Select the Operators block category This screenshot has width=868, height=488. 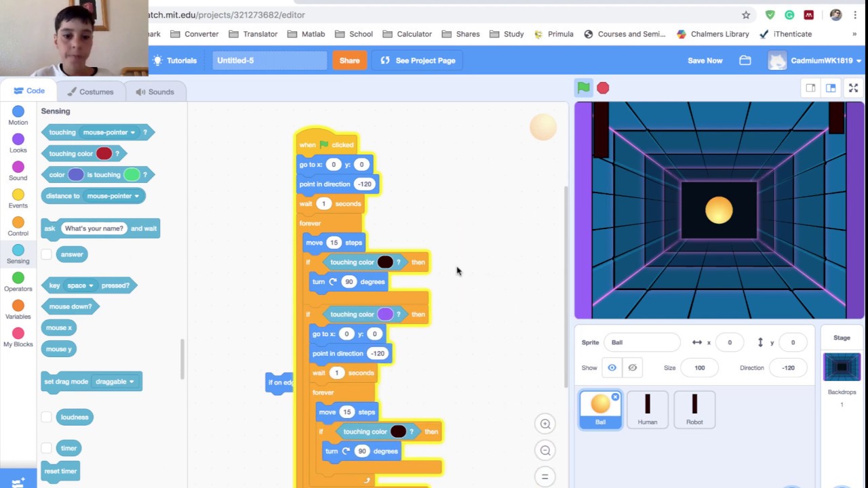tap(18, 282)
